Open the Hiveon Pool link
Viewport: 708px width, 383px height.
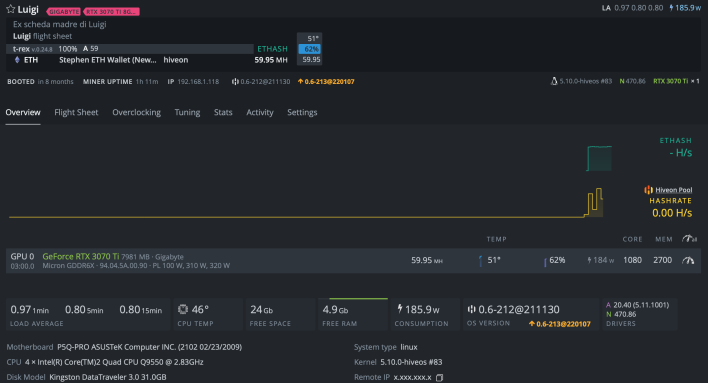click(674, 190)
